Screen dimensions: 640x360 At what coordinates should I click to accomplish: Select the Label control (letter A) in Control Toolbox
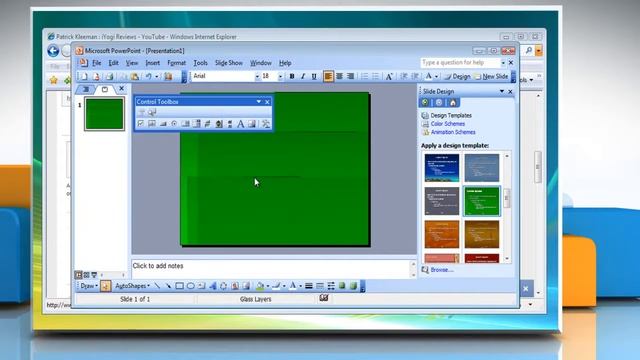tap(240, 124)
